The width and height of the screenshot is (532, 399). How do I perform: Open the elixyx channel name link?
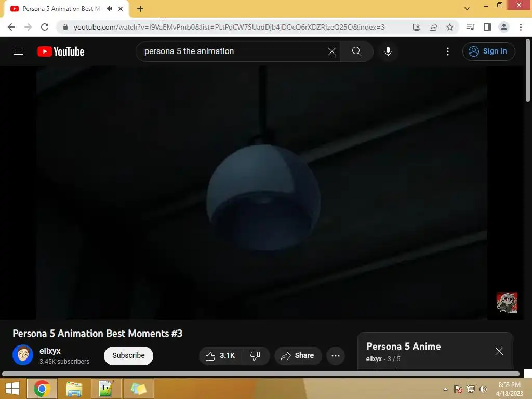click(50, 351)
